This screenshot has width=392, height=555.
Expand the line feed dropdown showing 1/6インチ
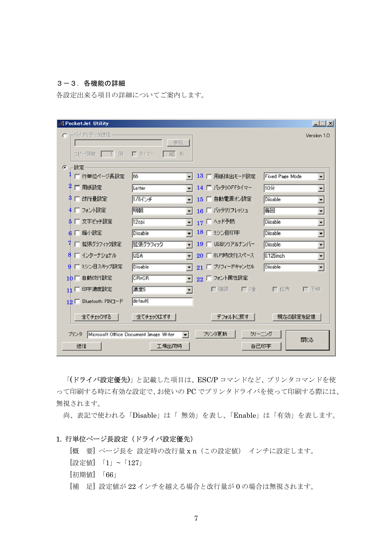[162, 199]
